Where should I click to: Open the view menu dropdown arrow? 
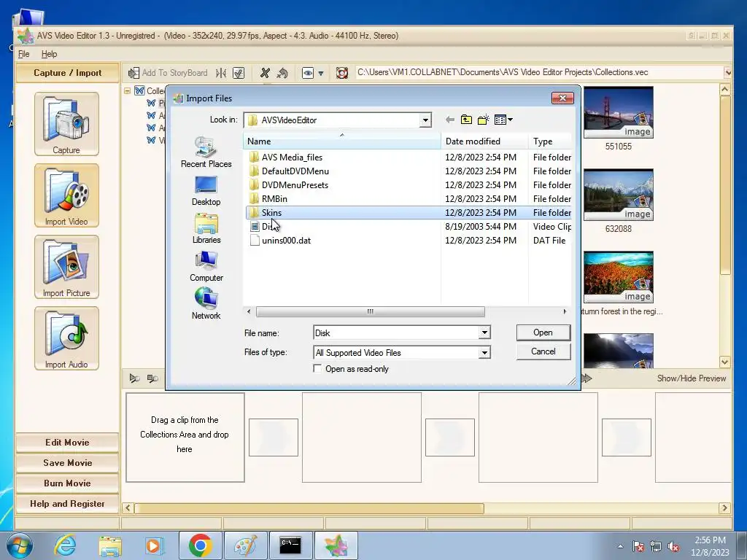510,120
